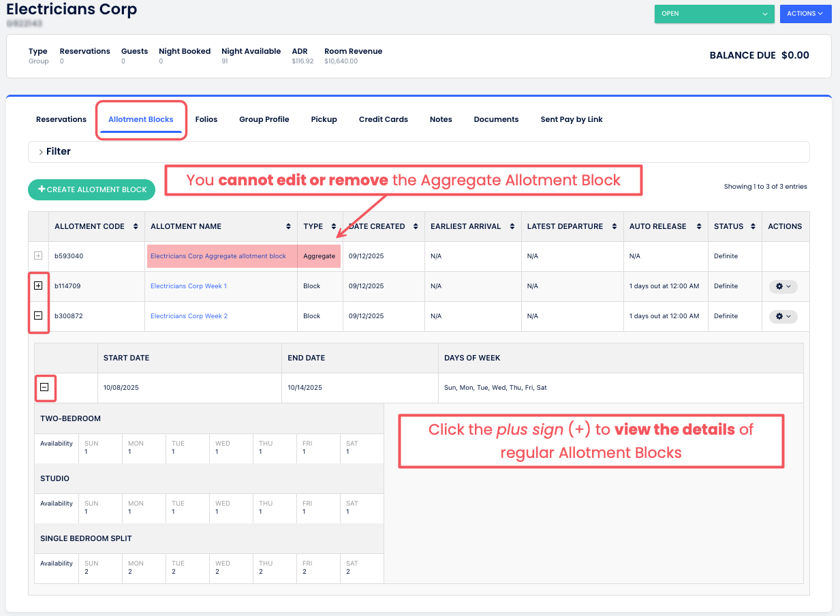Open gear actions menu for Week 2 block
The image size is (840, 616).
783,316
